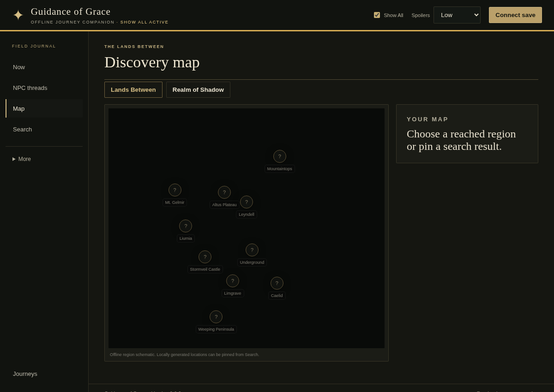Click the Caelid text label
Image resolution: width=554 pixels, height=392 pixels.
point(277,296)
